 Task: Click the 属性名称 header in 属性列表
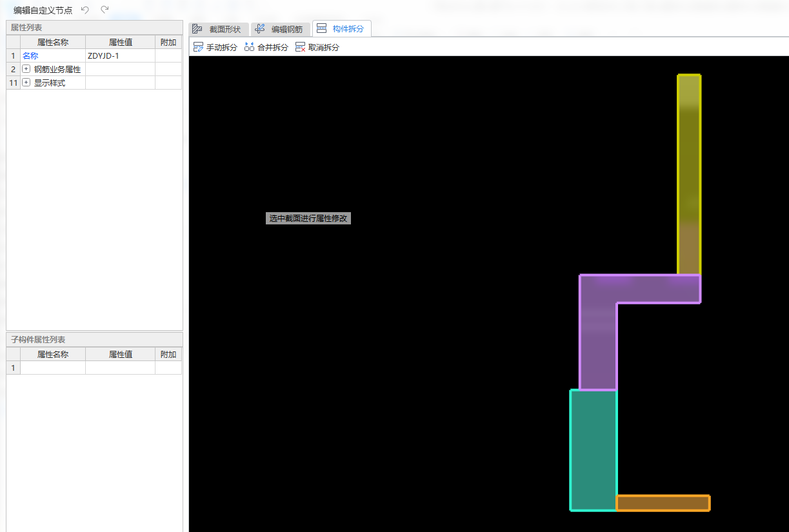[x=53, y=43]
